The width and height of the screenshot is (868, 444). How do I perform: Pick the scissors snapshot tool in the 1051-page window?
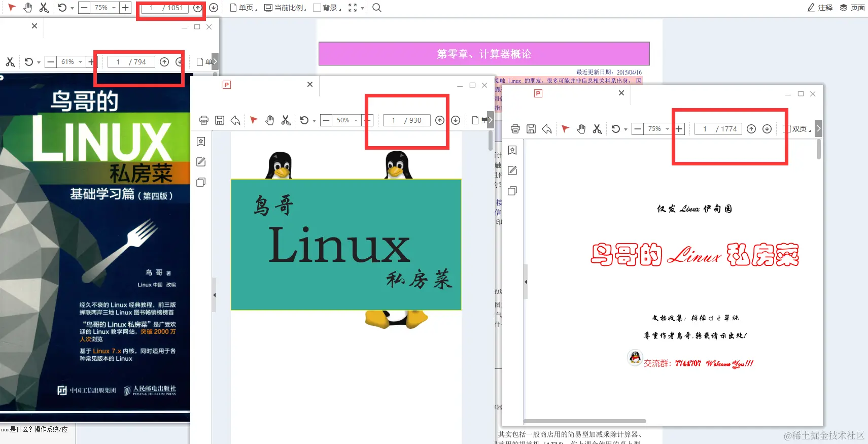[x=44, y=8]
